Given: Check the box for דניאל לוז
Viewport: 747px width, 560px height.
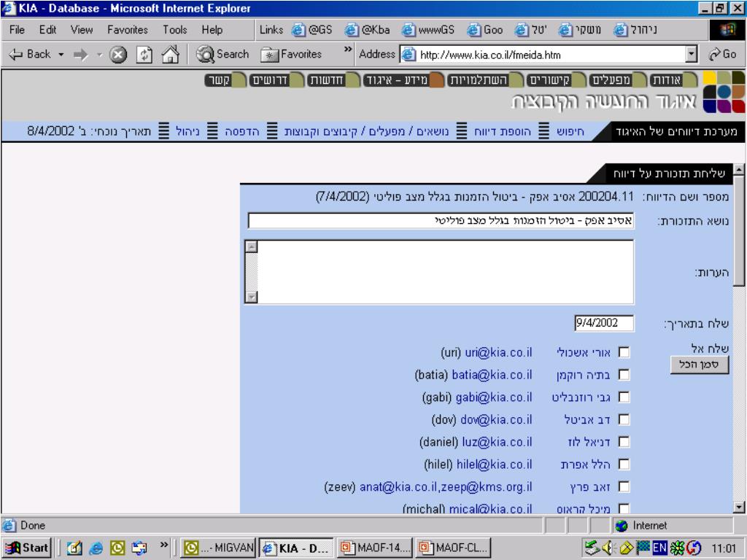Looking at the screenshot, I should pyautogui.click(x=624, y=442).
